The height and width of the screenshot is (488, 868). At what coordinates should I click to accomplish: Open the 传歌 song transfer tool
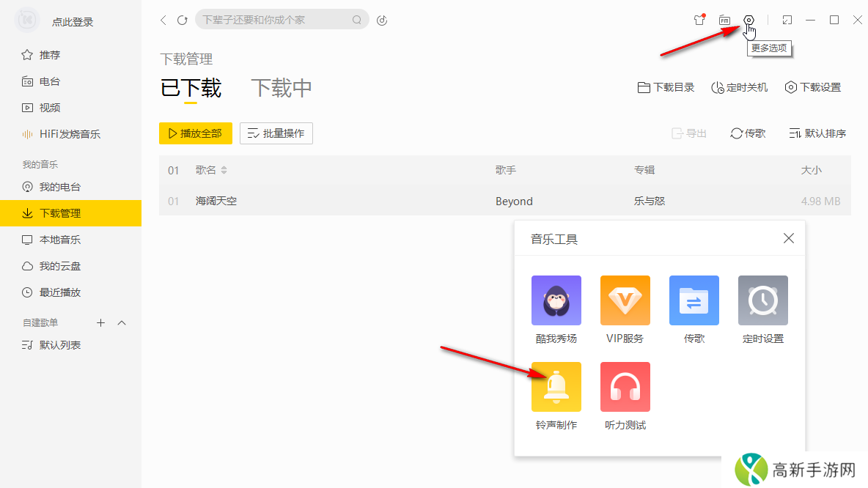(694, 300)
